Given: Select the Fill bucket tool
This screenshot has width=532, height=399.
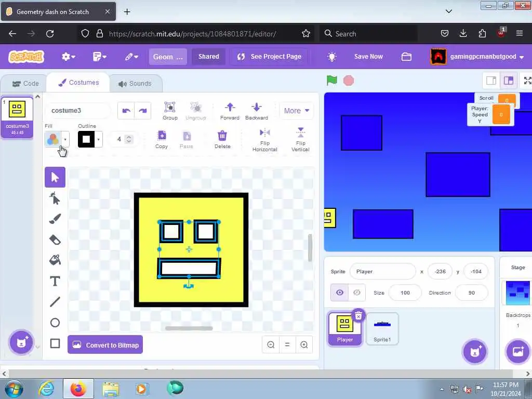Looking at the screenshot, I should (55, 260).
